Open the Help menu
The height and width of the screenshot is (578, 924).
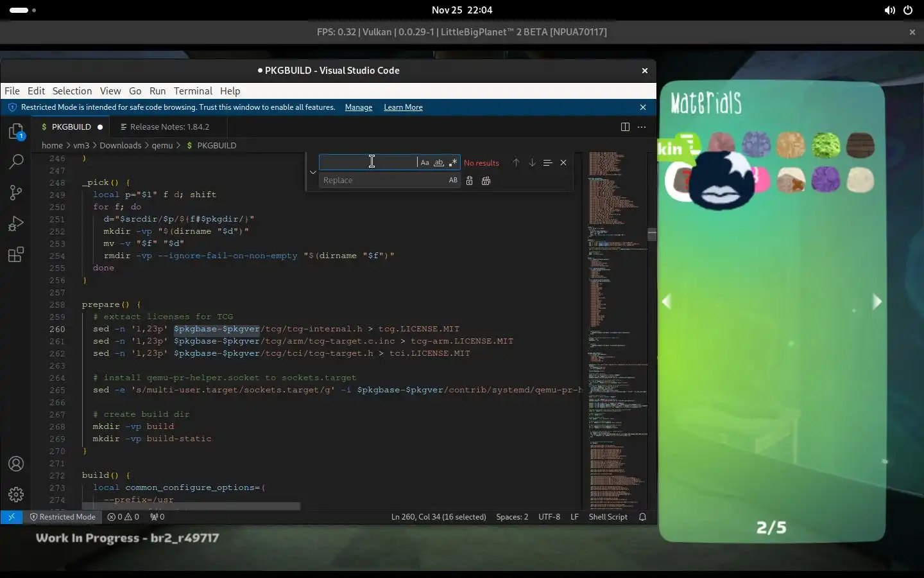point(230,91)
